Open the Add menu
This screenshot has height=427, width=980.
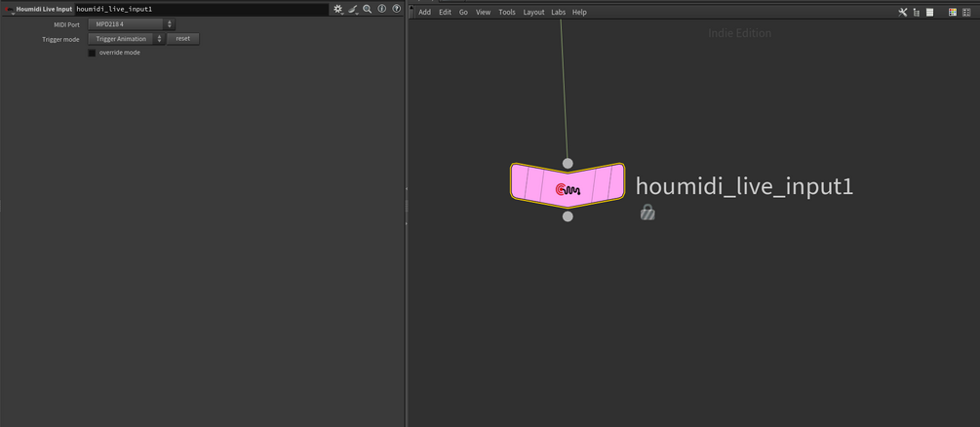click(x=424, y=13)
